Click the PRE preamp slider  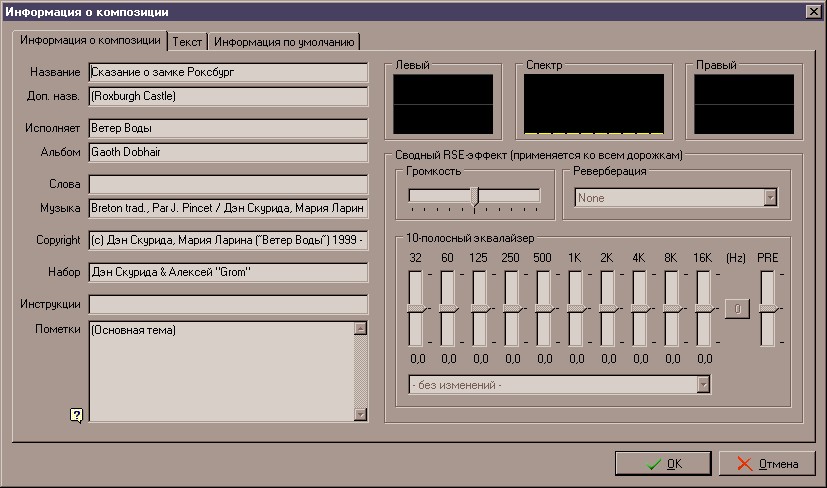tap(767, 310)
